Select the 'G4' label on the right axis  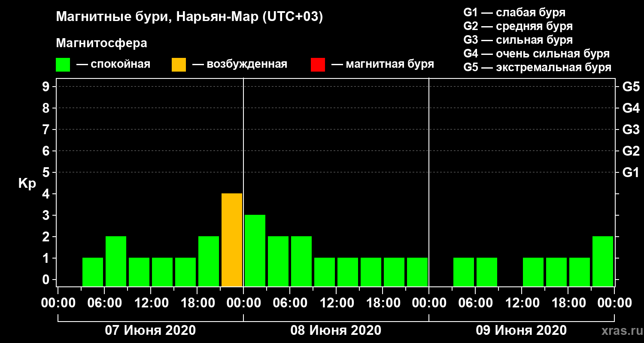(x=631, y=108)
